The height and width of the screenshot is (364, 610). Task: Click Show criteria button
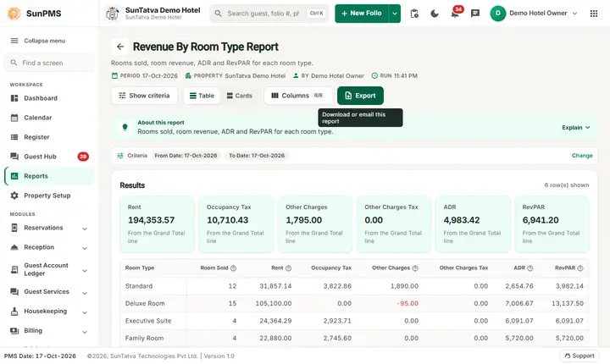(x=144, y=96)
